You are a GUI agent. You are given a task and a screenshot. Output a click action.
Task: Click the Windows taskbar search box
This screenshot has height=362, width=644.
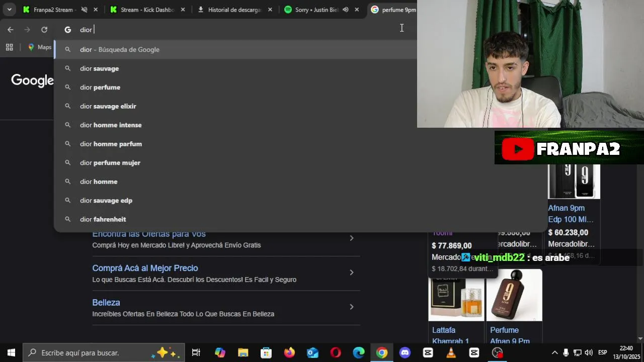click(104, 353)
